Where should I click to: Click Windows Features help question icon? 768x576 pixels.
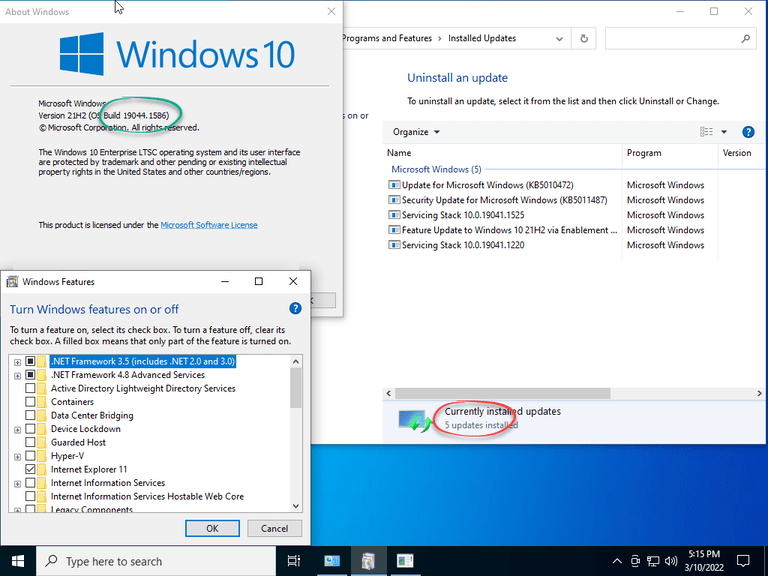pos(295,308)
